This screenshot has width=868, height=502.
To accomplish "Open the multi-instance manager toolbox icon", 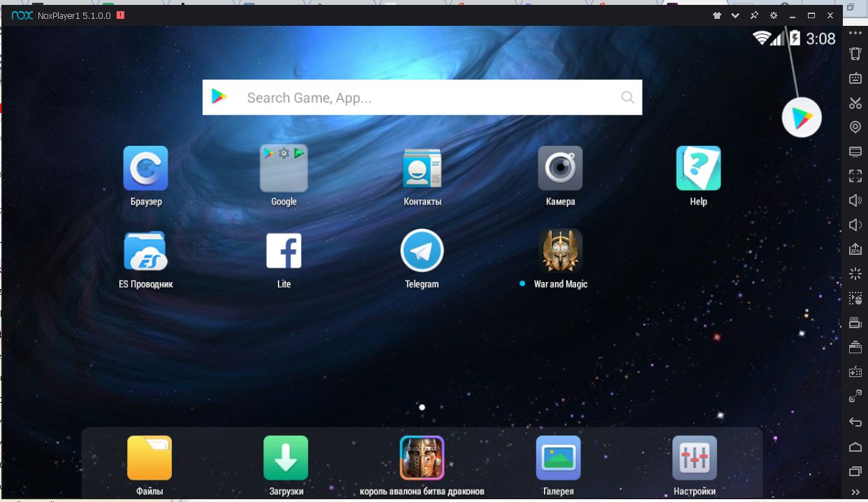I will [x=855, y=347].
